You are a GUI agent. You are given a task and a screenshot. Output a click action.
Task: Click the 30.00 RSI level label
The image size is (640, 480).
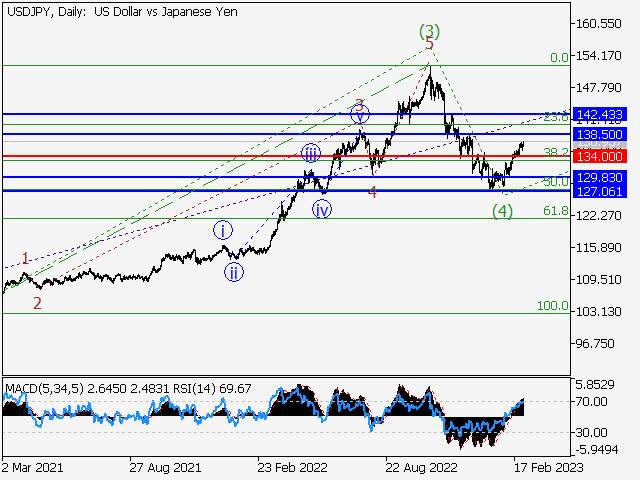click(x=591, y=432)
